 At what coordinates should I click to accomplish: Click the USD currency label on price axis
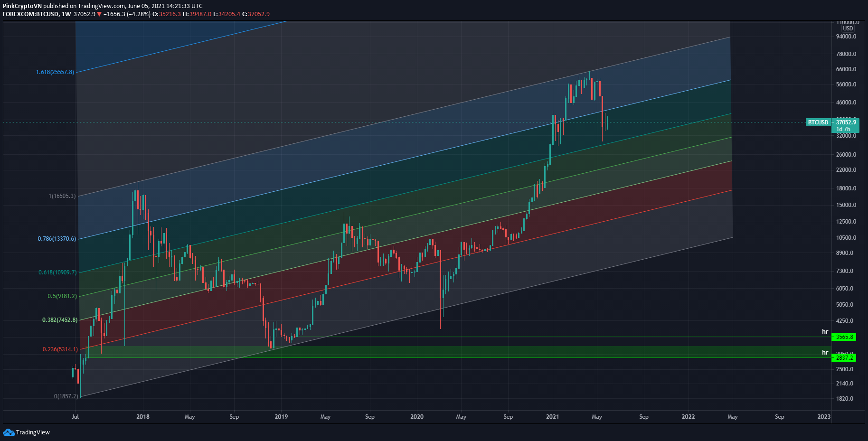pos(848,28)
